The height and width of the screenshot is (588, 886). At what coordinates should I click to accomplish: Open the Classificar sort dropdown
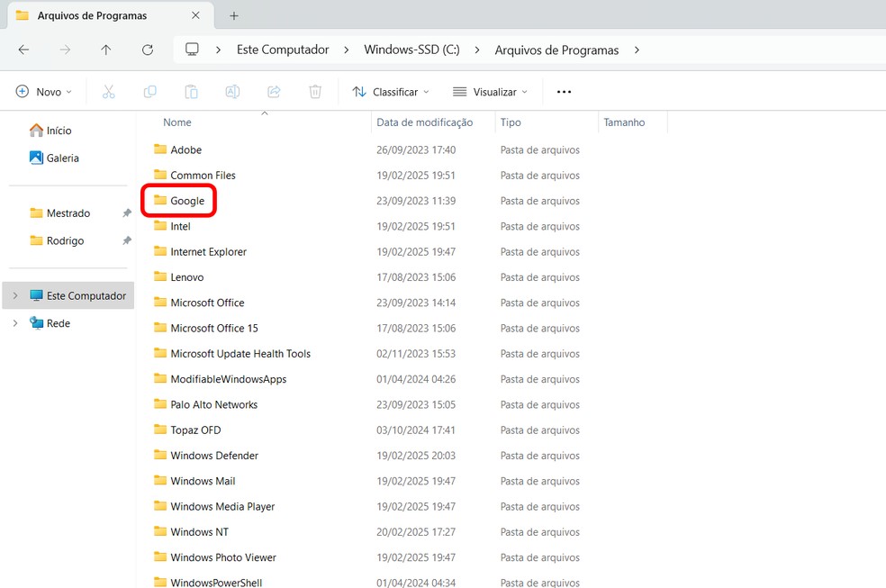click(x=391, y=92)
